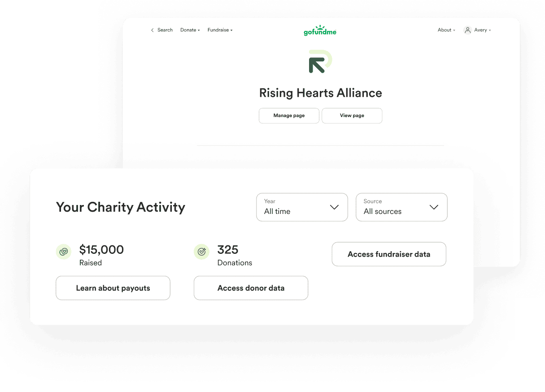Screen dimensions: 545x392
Task: Open the Source All sources dropdown
Action: click(401, 207)
